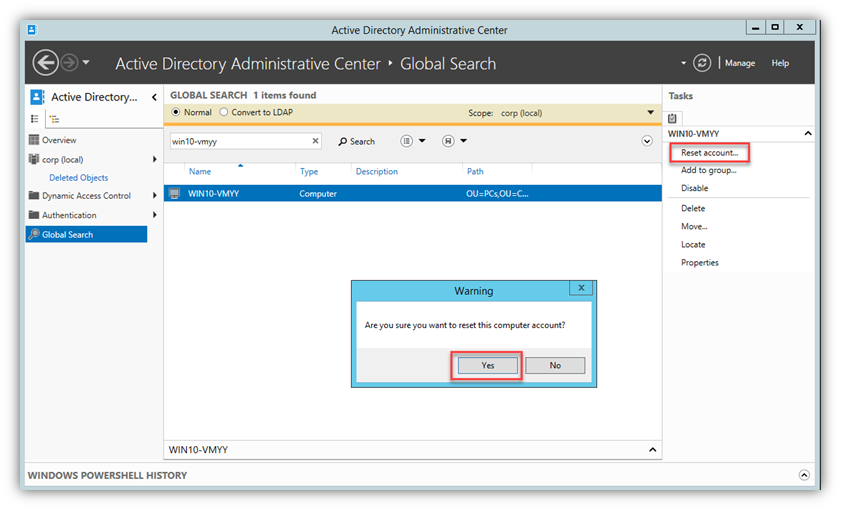Open the breadcrumb dropdown beside refresh
This screenshot has width=841, height=510.
pos(683,63)
